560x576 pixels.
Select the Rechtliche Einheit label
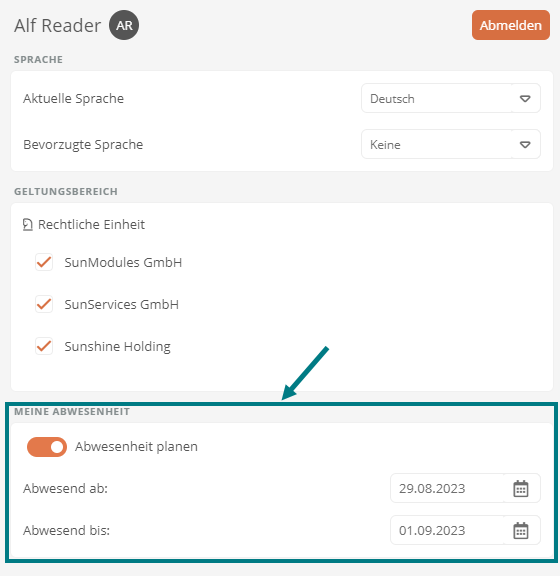pyautogui.click(x=91, y=224)
